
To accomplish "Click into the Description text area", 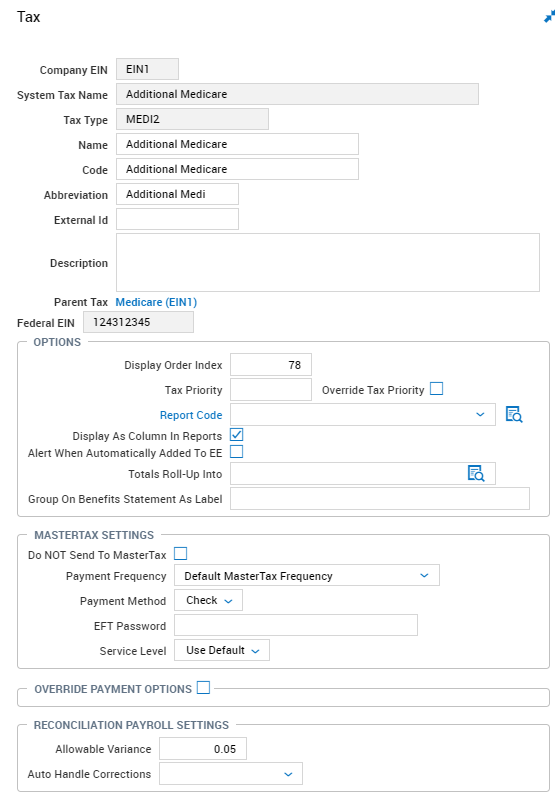I will 328,262.
